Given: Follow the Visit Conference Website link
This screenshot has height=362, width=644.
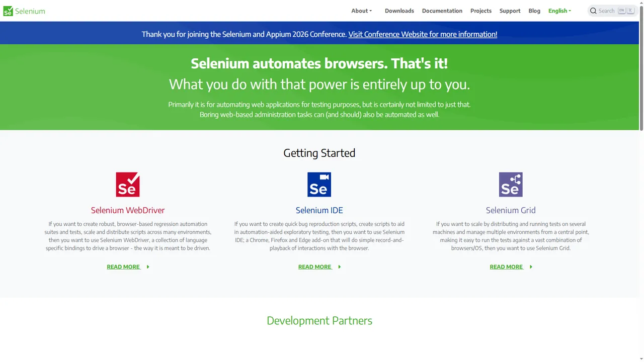Looking at the screenshot, I should pos(423,34).
